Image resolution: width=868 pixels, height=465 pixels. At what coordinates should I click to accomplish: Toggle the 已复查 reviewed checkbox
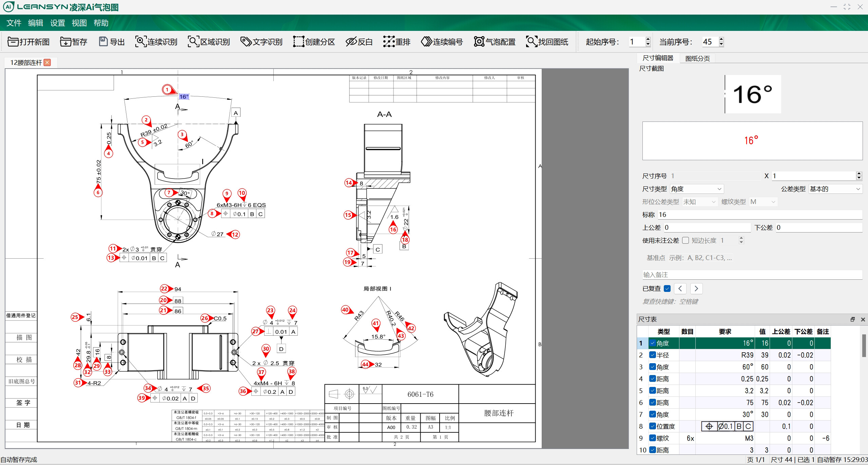[x=667, y=289]
